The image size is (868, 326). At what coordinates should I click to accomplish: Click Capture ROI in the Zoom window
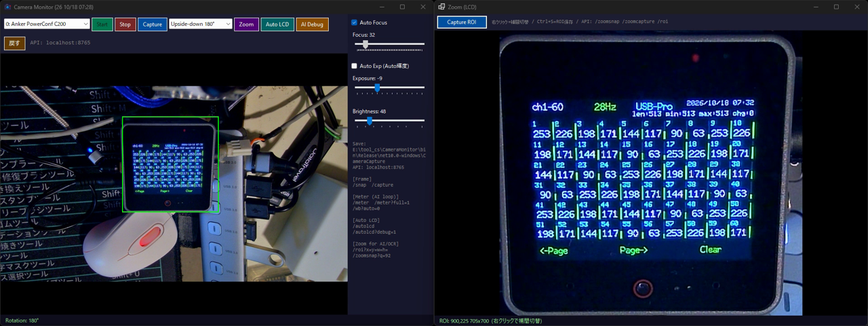(462, 22)
